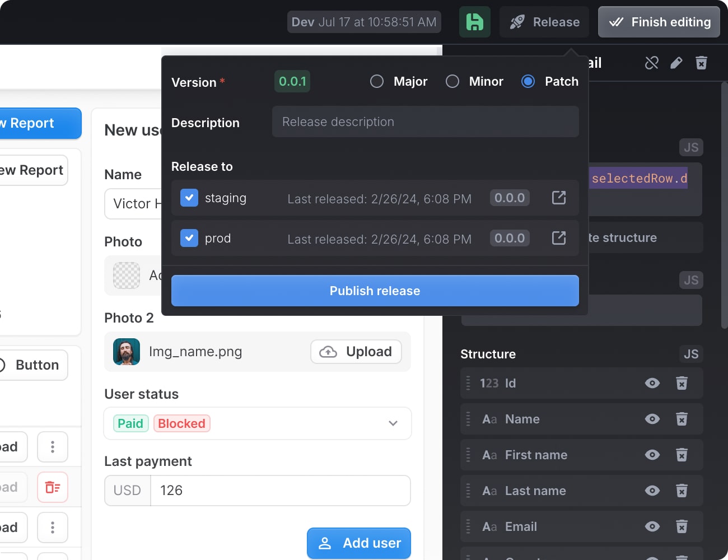The image size is (728, 560).
Task: Click the Publish release button
Action: 375,291
